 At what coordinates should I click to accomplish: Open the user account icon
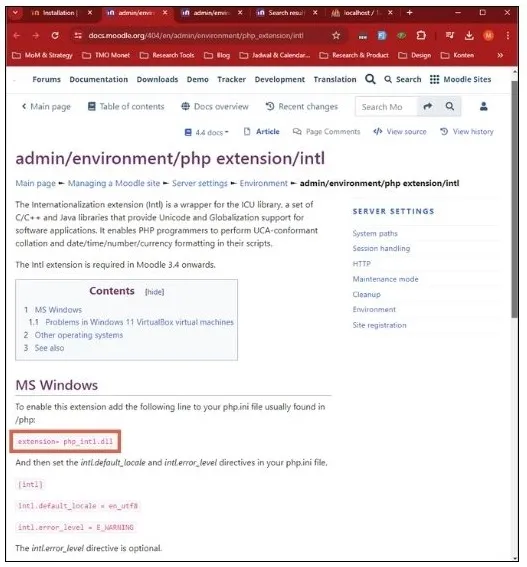tap(484, 106)
